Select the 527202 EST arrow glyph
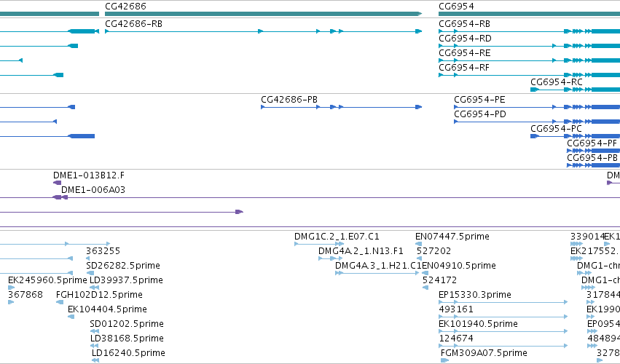The width and height of the screenshot is (620, 364). pos(420,258)
